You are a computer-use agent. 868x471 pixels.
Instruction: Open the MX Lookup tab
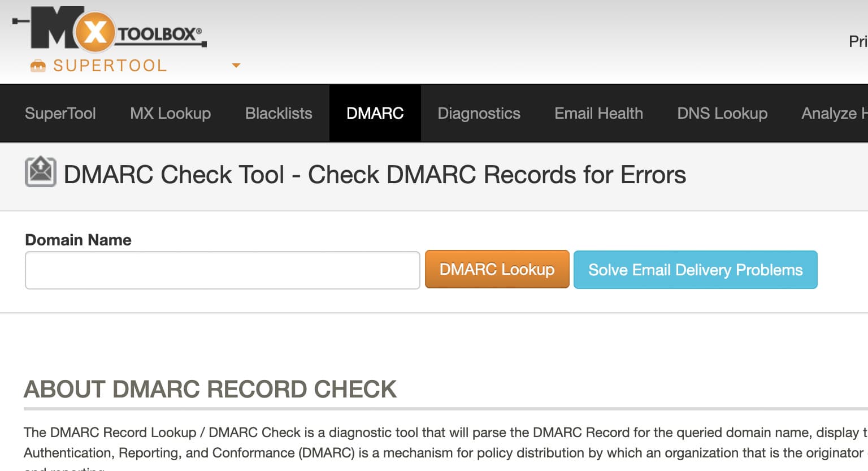point(170,113)
